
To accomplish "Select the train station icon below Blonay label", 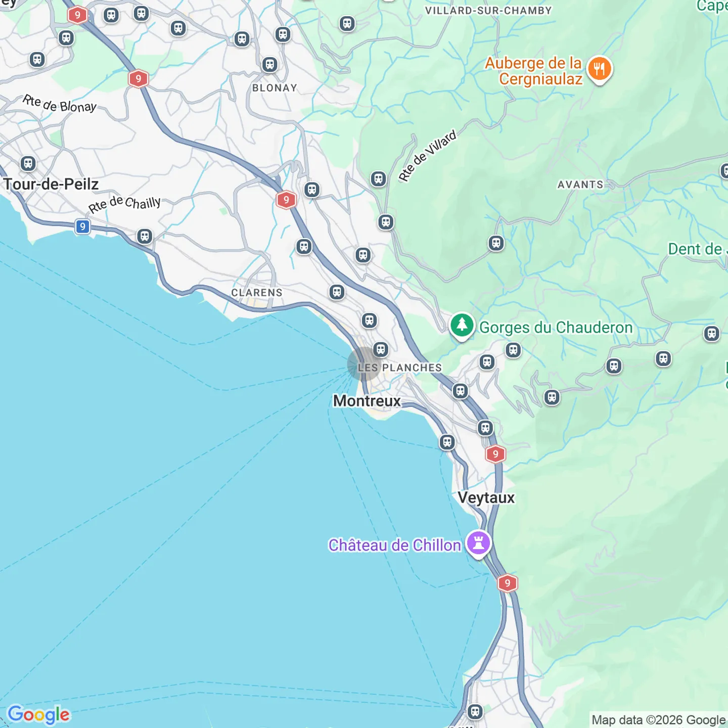I will click(x=270, y=65).
